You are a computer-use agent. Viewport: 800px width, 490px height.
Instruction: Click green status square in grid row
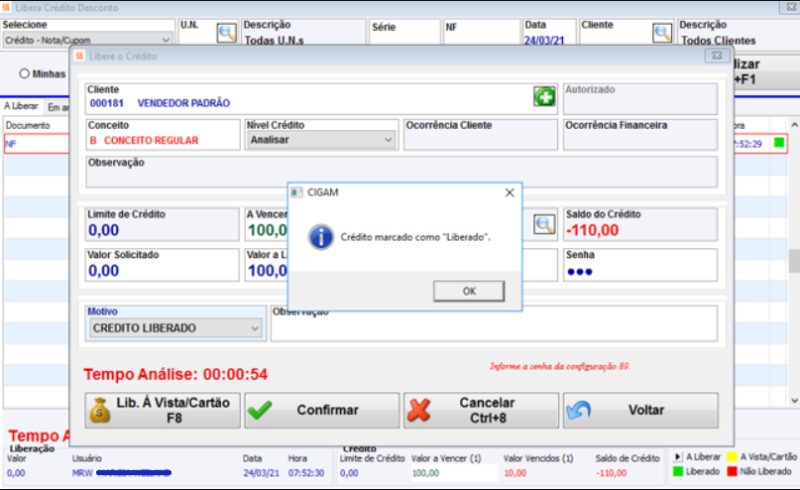pos(779,142)
